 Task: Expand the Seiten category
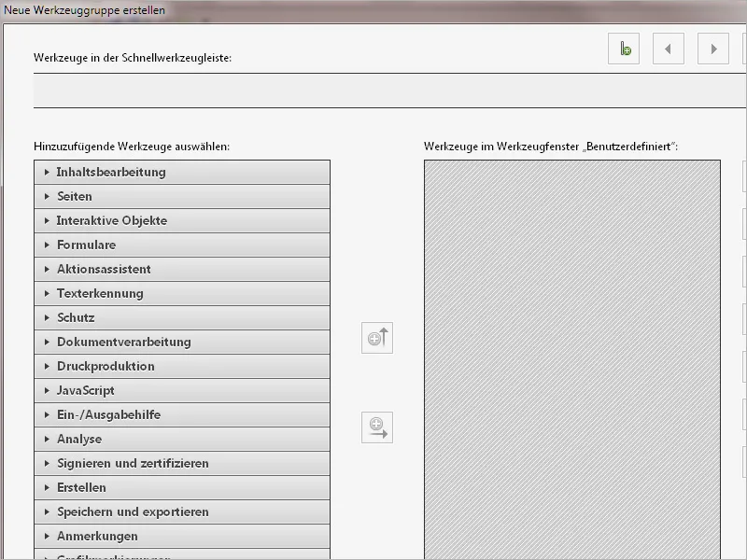[182, 197]
